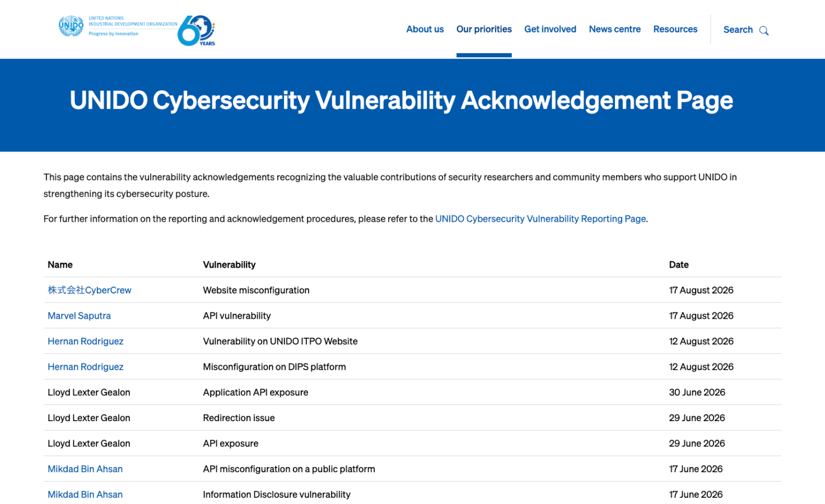Click the 60 Years anniversary emblem
The image size is (825, 504).
pos(197,30)
